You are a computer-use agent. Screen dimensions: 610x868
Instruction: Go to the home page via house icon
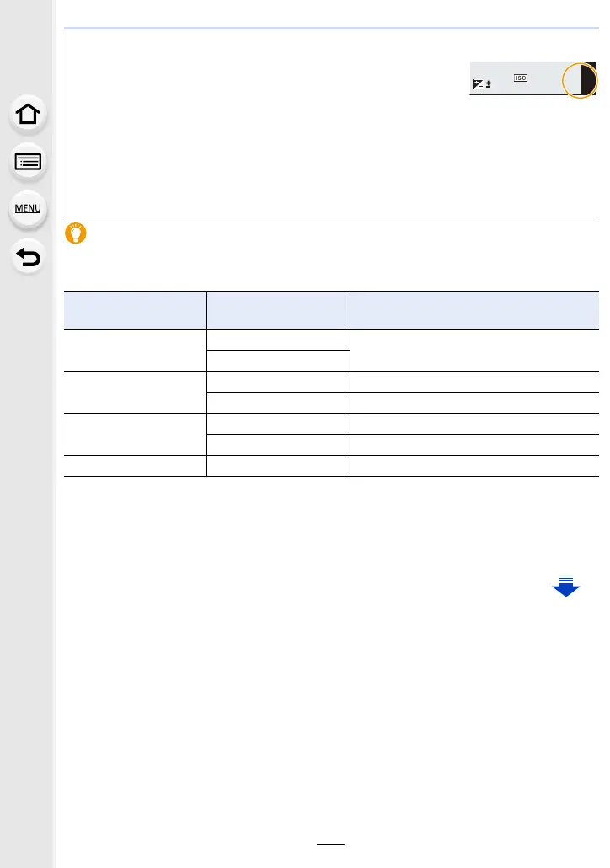pos(29,115)
